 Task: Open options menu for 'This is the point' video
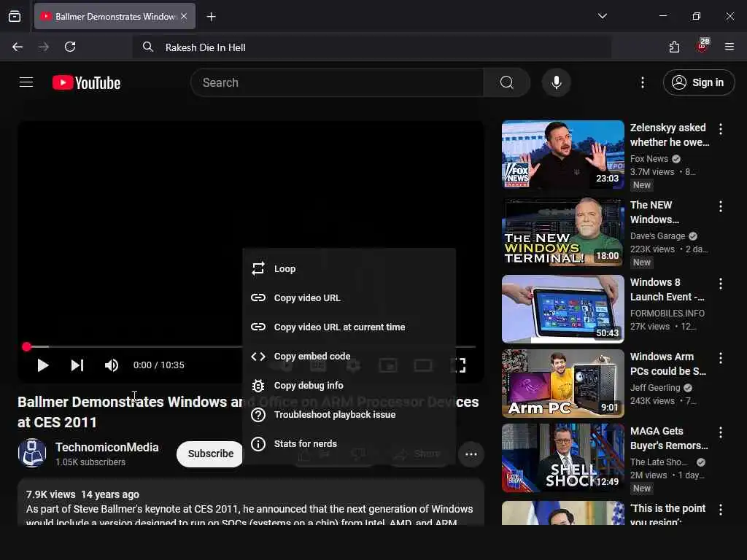point(720,510)
